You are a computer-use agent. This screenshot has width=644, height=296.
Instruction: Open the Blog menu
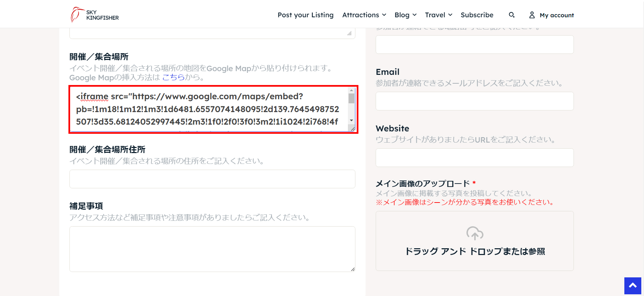coord(402,15)
